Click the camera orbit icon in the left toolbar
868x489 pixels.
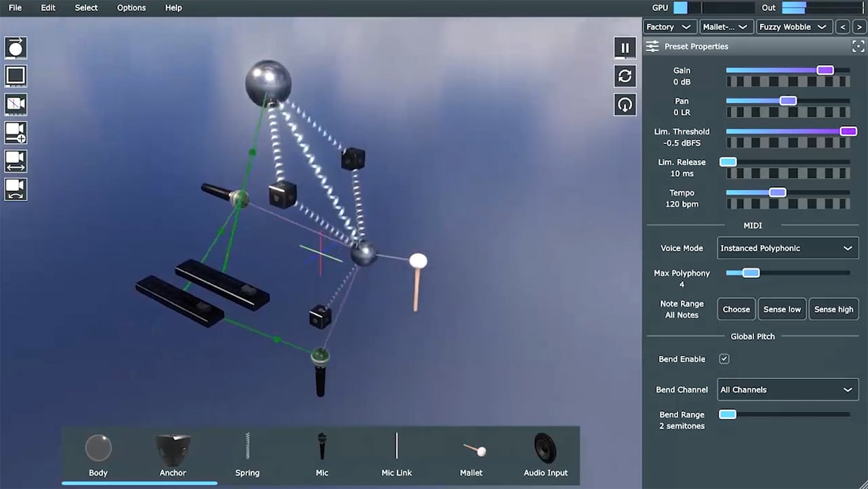point(15,188)
